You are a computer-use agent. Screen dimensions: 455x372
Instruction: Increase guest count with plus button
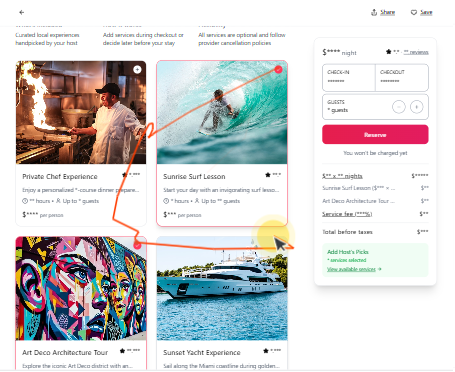tap(416, 107)
